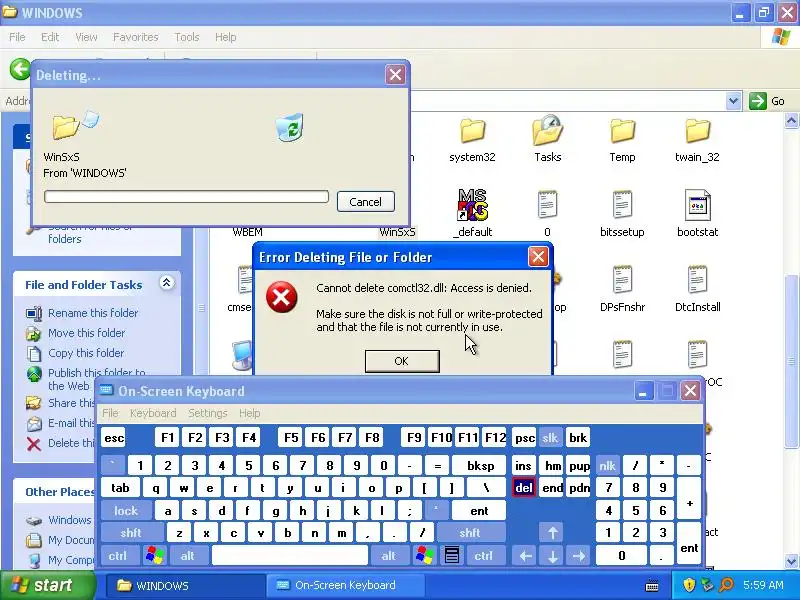Select the bootstat file icon
The image size is (800, 600).
pos(697,205)
